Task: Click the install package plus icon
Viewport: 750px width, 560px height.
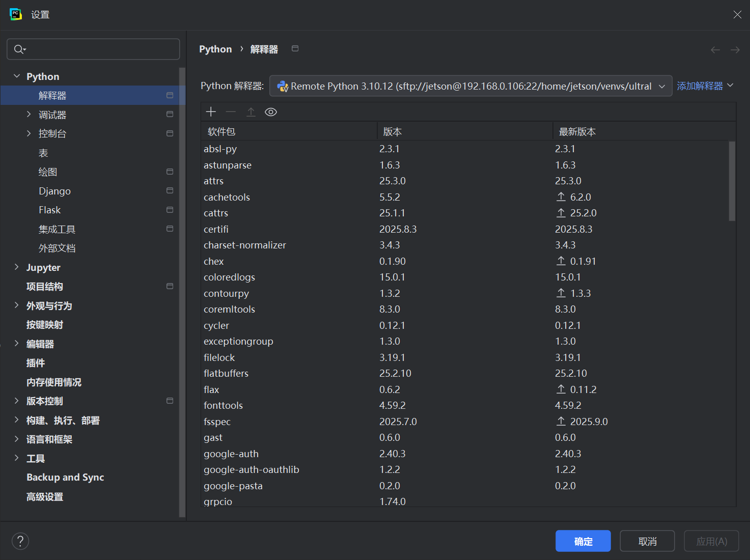Action: (211, 112)
